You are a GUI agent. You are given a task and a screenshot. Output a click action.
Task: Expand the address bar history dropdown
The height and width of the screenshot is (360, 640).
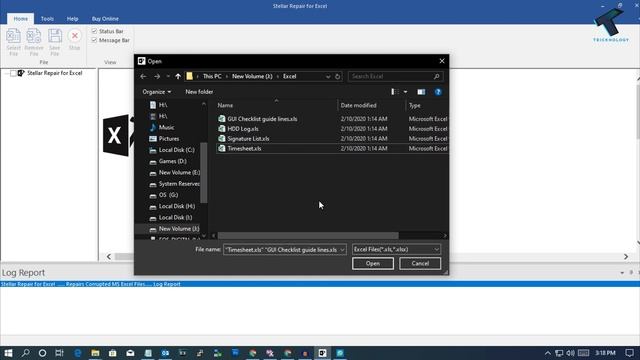328,76
